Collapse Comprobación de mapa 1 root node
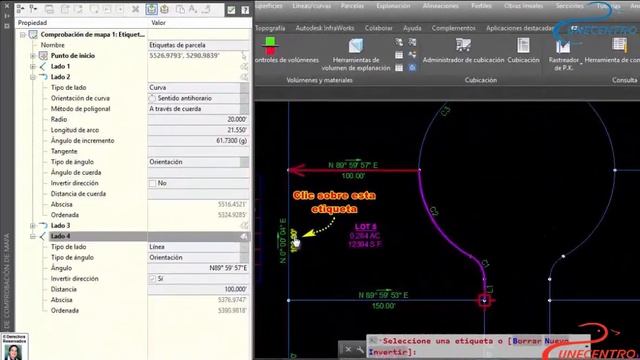The width and height of the screenshot is (640, 360). [23, 35]
